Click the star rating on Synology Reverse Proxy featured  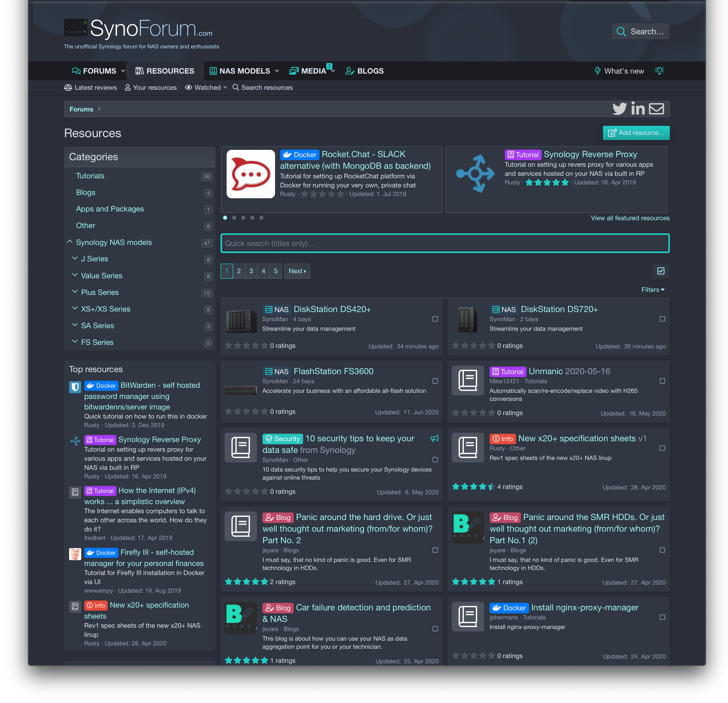[x=547, y=182]
